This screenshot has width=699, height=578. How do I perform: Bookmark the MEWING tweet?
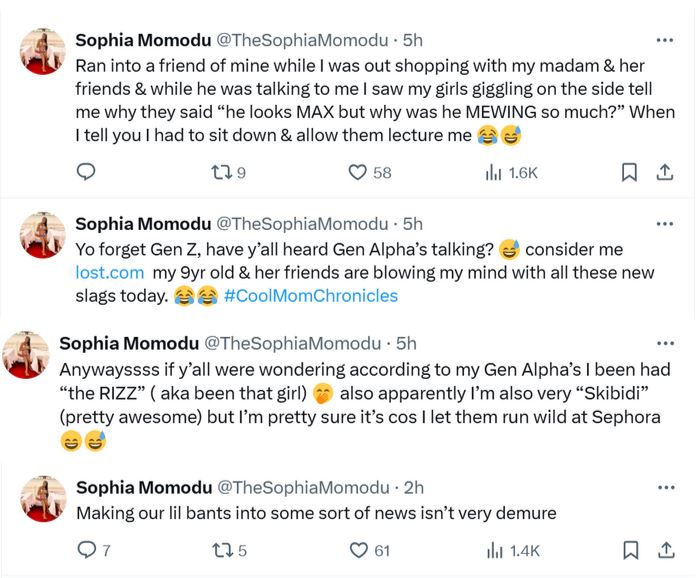coord(629,172)
